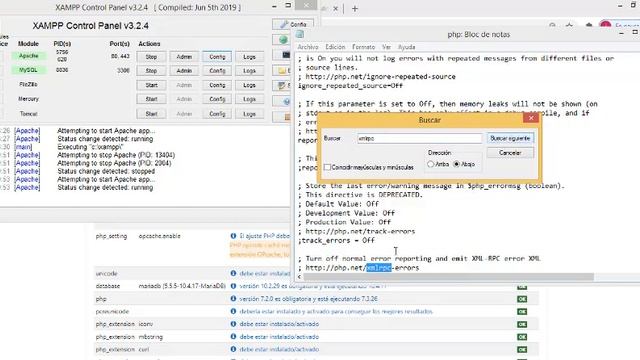The image size is (640, 360).
Task: Click the Netstat globe icon in XAMPP
Action: tap(282, 40)
